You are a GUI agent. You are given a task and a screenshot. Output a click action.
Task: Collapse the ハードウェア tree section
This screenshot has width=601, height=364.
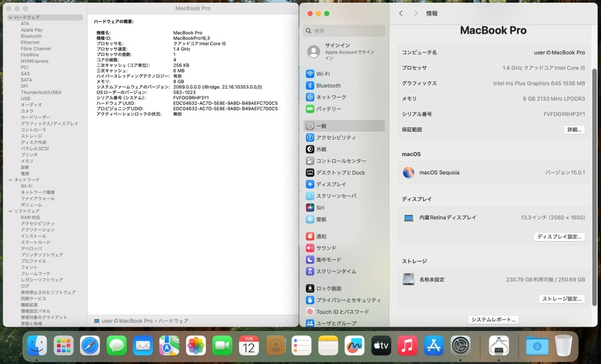(x=10, y=17)
